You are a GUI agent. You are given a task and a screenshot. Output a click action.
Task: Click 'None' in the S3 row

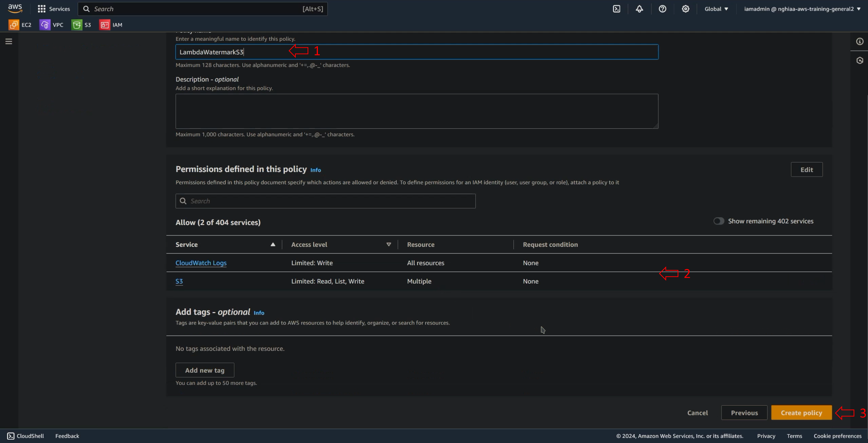pyautogui.click(x=530, y=281)
